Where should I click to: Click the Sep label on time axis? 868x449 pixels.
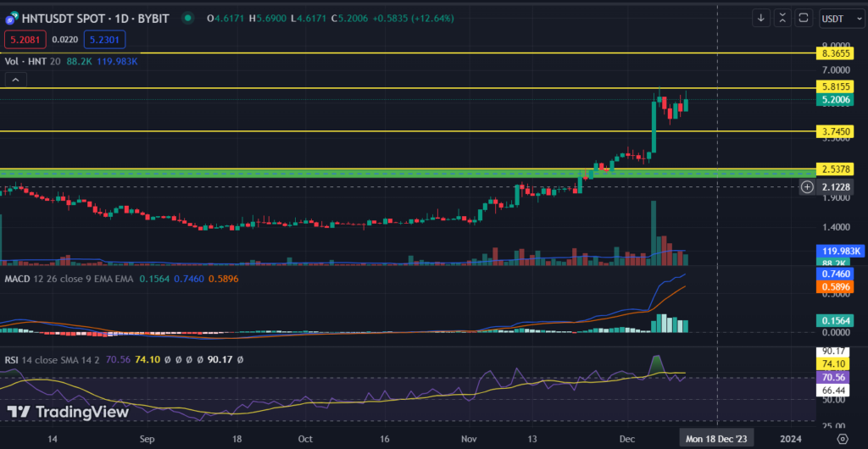[x=147, y=439]
